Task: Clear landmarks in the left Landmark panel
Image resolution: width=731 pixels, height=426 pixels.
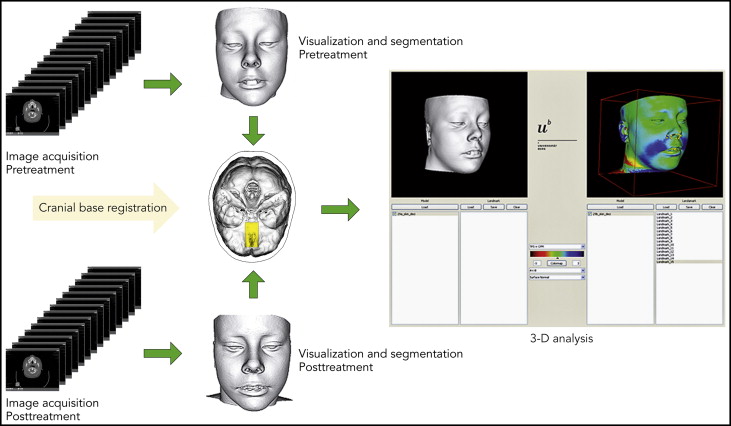Action: coord(516,206)
